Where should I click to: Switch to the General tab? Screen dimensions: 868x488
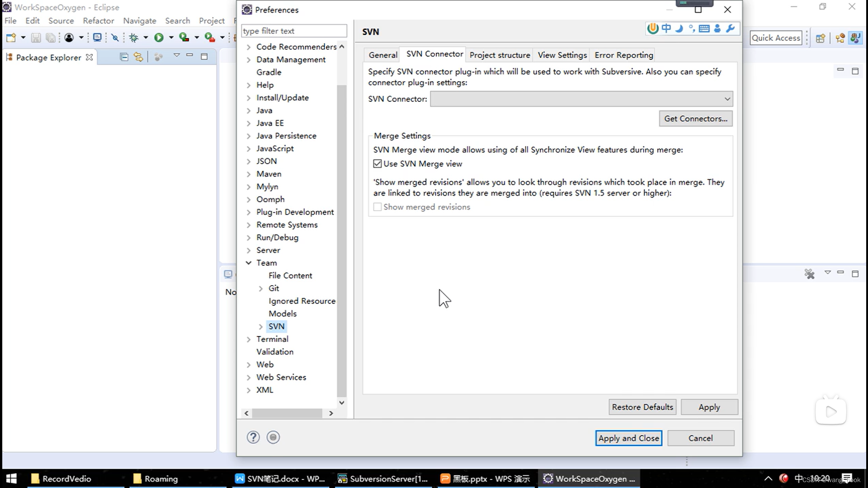(382, 55)
